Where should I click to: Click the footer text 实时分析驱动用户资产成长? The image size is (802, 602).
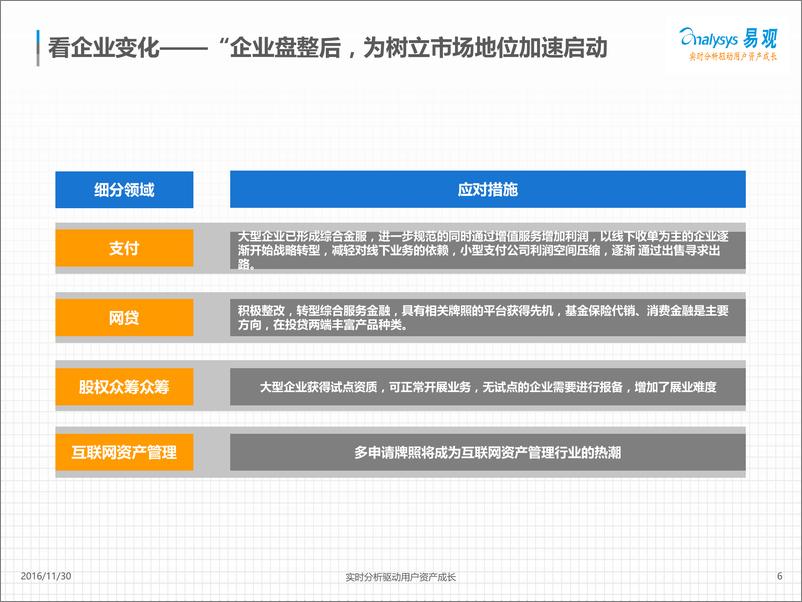pyautogui.click(x=400, y=577)
